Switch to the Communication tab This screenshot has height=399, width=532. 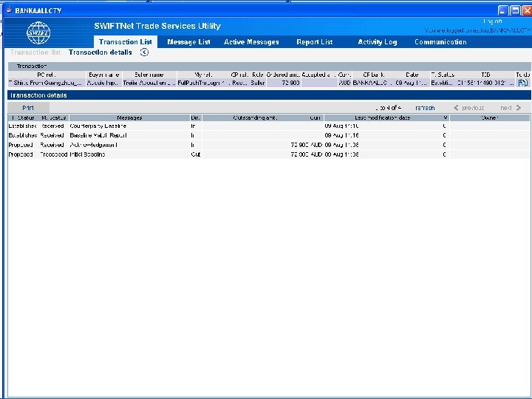(440, 42)
